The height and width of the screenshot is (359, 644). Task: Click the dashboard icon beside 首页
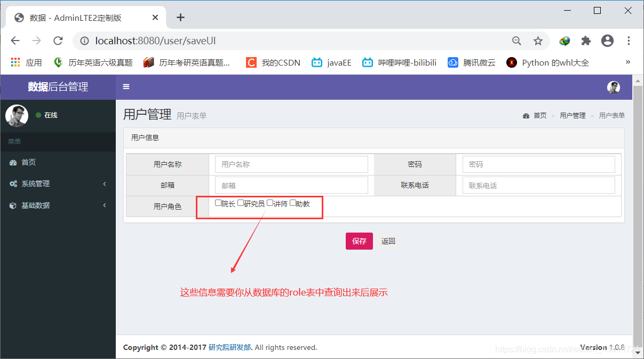13,162
